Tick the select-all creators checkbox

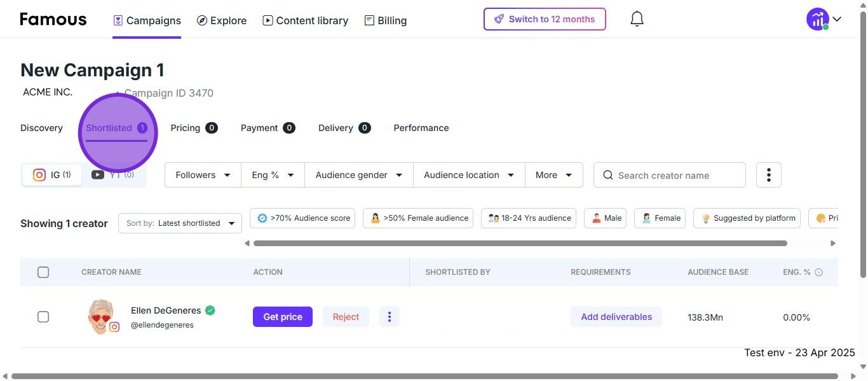(43, 272)
